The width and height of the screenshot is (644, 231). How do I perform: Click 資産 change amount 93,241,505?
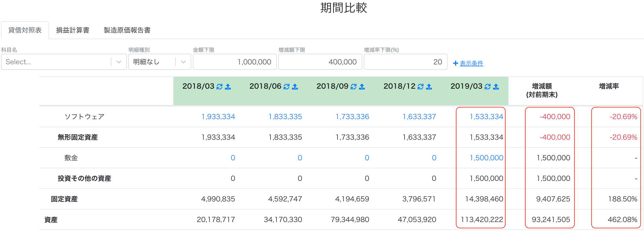coord(551,220)
